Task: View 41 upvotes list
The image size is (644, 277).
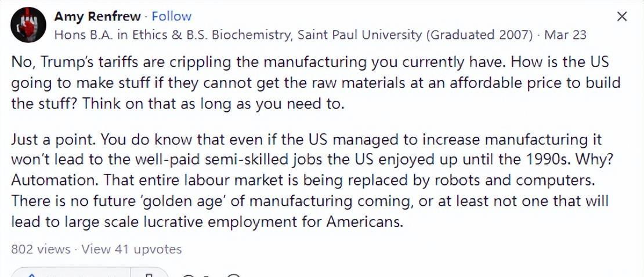Action: pos(132,249)
